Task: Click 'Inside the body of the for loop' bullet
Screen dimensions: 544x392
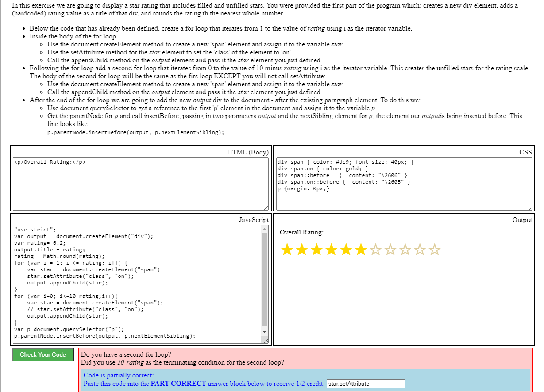Action: [73, 36]
